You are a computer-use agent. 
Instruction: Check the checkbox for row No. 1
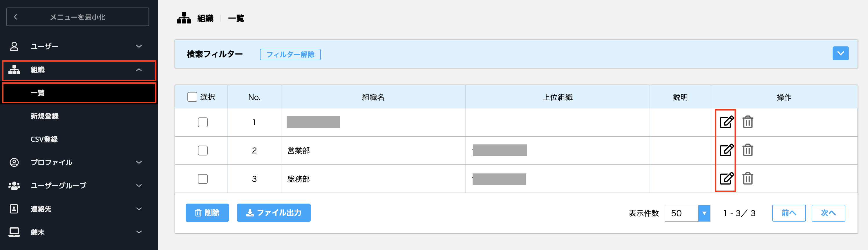point(202,122)
